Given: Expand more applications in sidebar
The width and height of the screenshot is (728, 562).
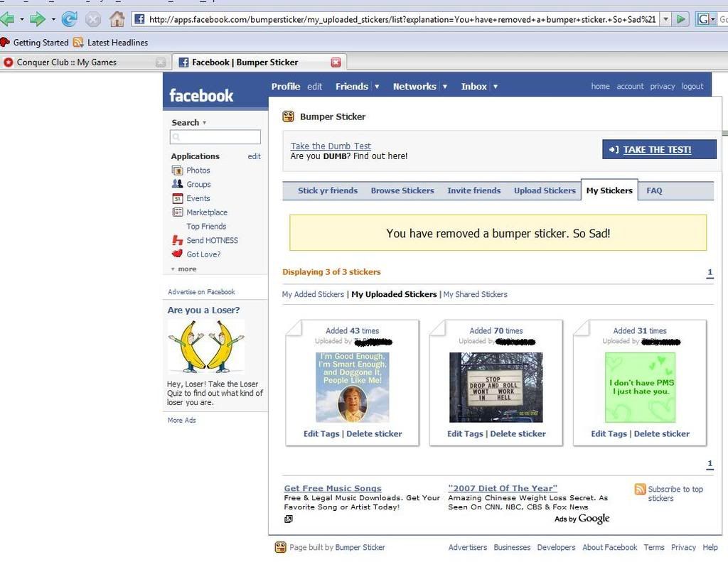Looking at the screenshot, I should click(x=183, y=269).
